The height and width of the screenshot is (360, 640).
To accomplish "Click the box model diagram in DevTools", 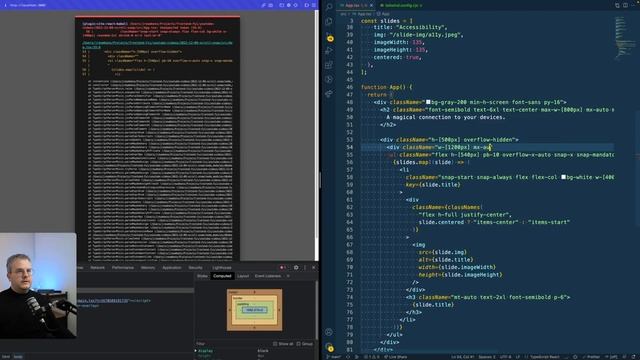I will pos(254,310).
